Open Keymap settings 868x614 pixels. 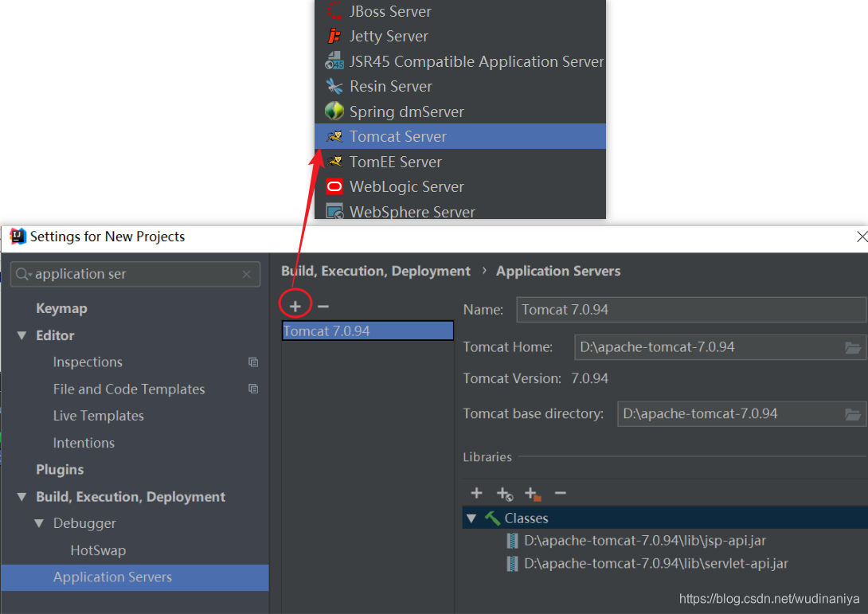(61, 308)
